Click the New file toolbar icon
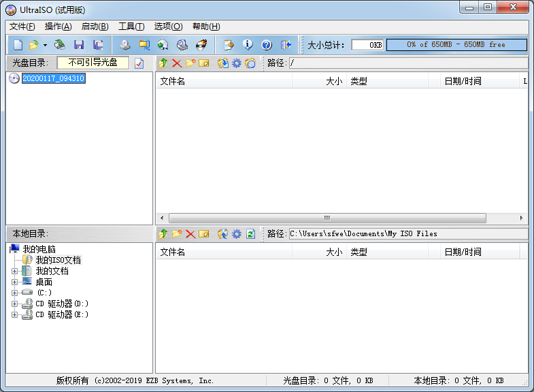 (x=18, y=45)
